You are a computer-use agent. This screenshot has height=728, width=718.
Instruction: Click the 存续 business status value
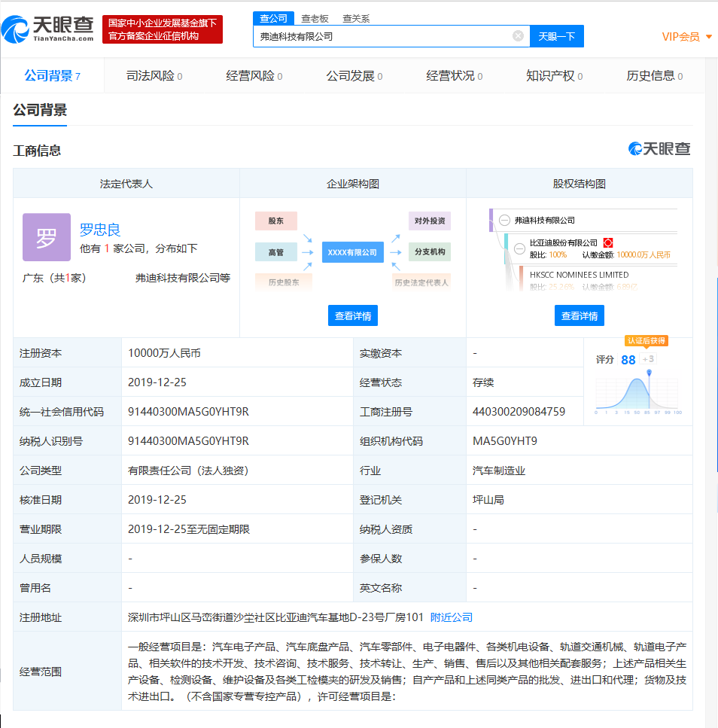tap(483, 382)
